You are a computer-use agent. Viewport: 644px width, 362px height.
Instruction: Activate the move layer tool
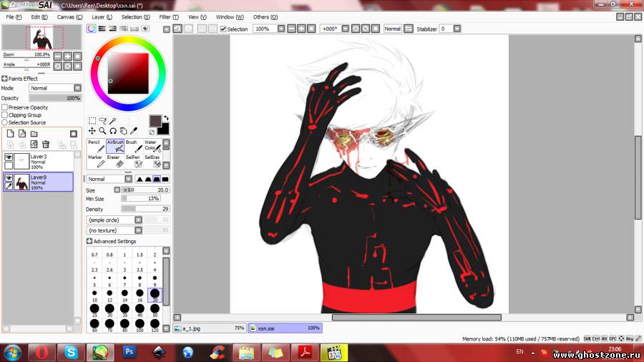92,131
